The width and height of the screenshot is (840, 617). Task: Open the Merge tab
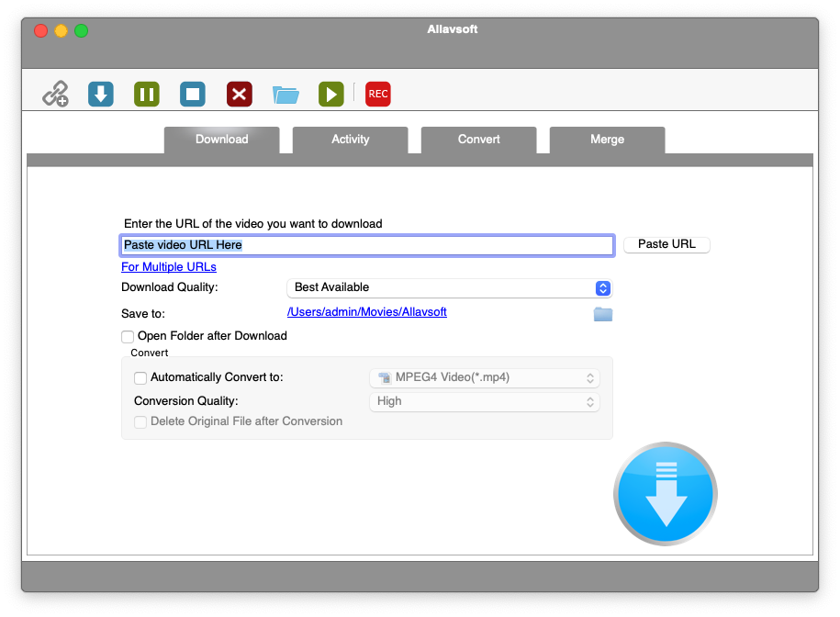point(608,140)
